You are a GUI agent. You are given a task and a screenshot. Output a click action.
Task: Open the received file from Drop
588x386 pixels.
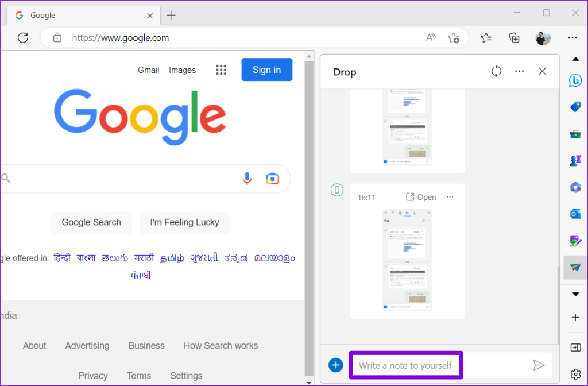point(420,196)
